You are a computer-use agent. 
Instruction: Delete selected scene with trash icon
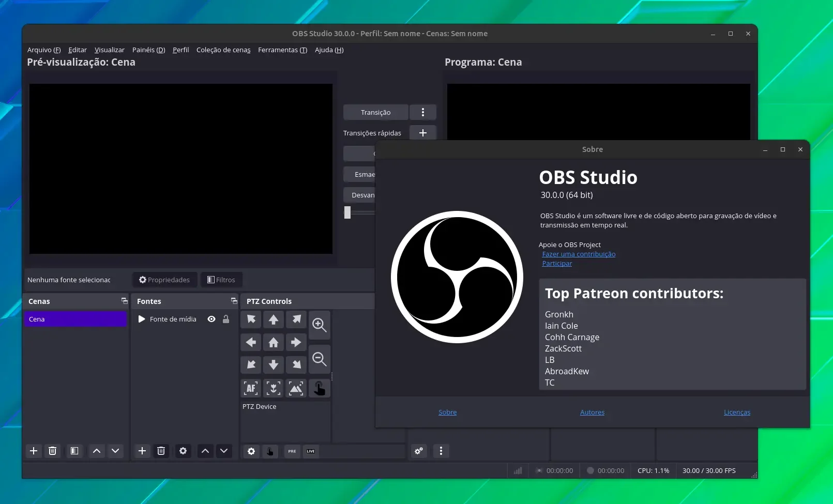tap(52, 451)
